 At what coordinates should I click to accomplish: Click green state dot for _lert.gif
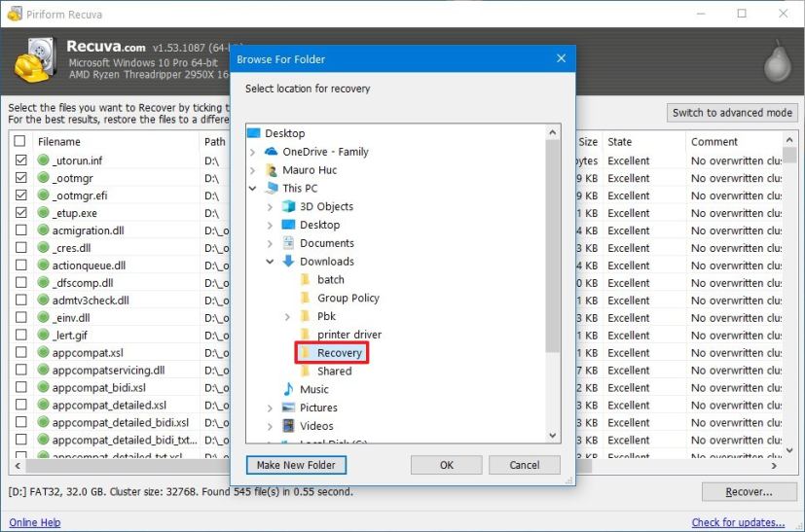pyautogui.click(x=43, y=335)
